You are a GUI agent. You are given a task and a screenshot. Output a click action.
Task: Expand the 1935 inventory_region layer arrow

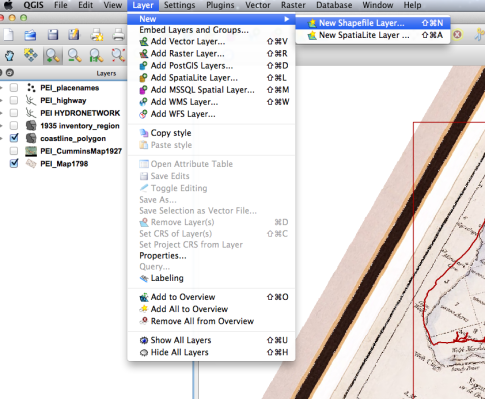tap(1, 126)
